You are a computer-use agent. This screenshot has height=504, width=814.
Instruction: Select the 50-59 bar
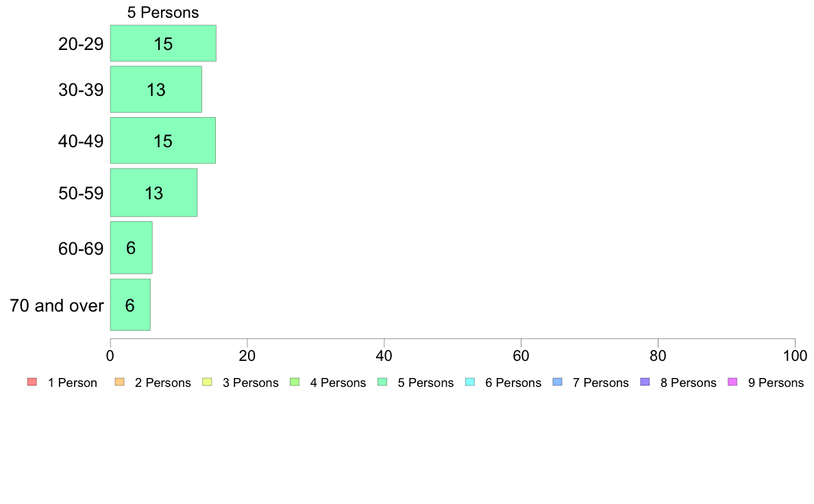click(x=153, y=192)
